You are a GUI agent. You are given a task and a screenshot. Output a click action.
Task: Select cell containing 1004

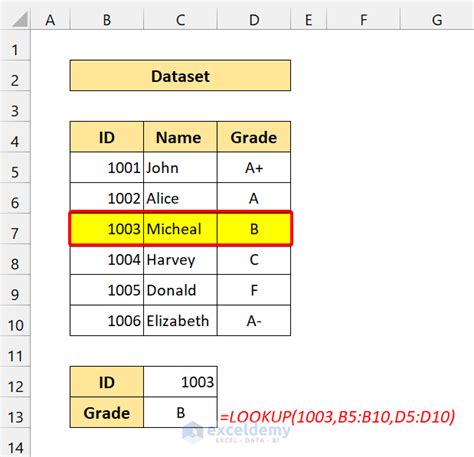(x=107, y=260)
